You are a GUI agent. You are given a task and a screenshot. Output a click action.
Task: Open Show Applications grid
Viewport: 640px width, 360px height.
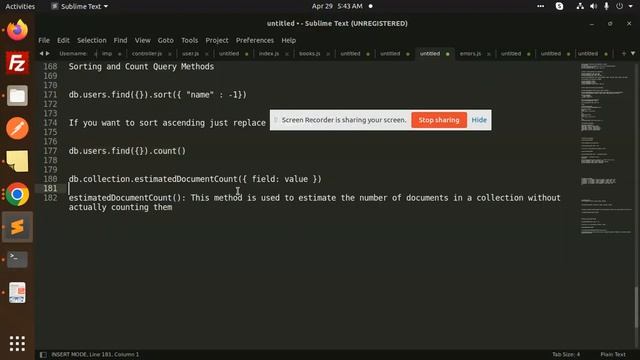[17, 343]
